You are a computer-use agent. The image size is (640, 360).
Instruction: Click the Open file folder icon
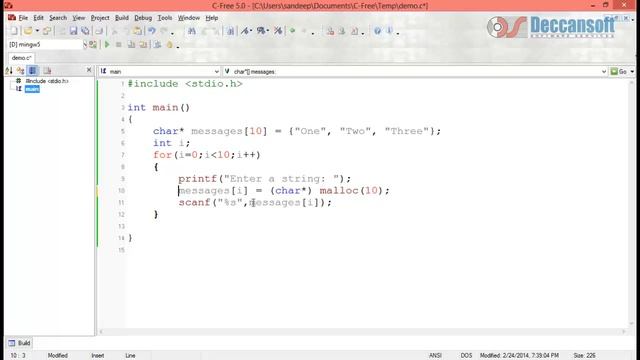[28, 31]
